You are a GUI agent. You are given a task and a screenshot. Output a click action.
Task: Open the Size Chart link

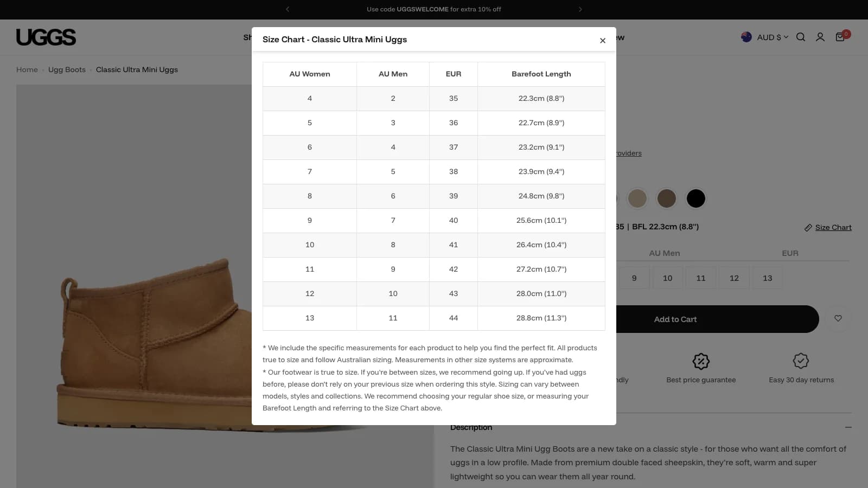[833, 227]
